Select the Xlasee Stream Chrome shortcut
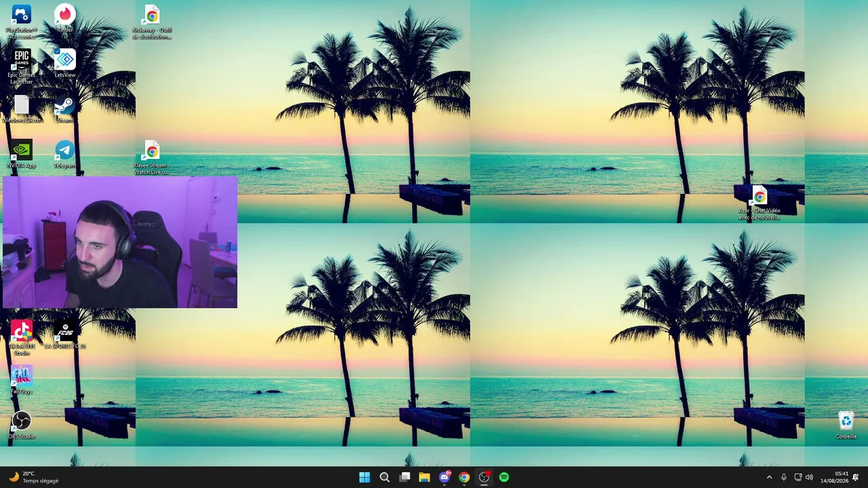This screenshot has width=868, height=488. [152, 157]
